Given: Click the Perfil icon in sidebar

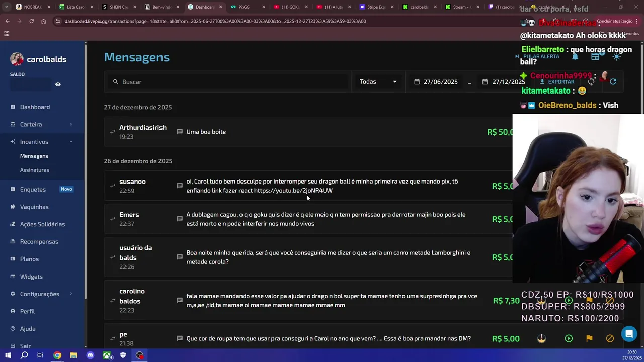Looking at the screenshot, I should [13, 311].
